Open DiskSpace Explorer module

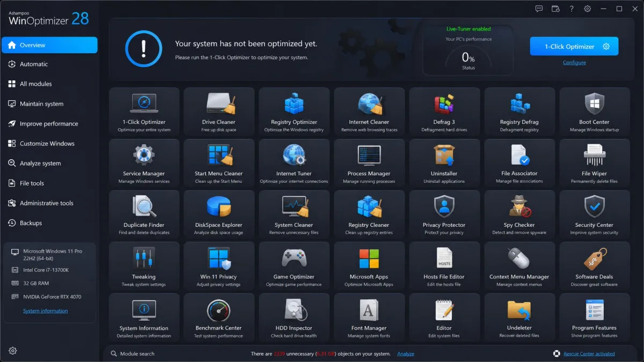coord(219,215)
